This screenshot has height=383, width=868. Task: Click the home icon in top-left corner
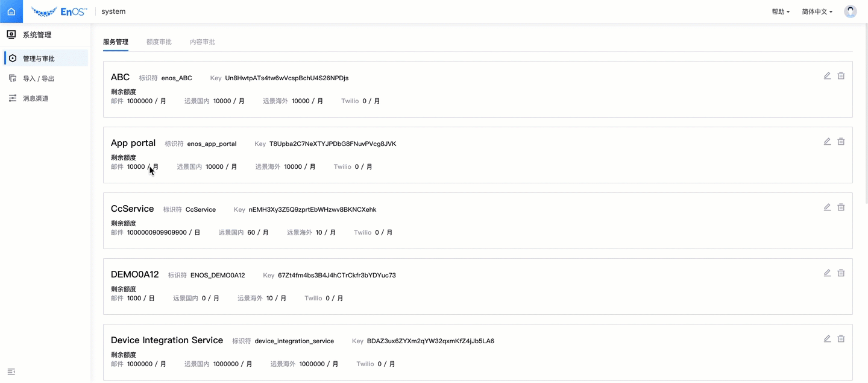coord(11,11)
